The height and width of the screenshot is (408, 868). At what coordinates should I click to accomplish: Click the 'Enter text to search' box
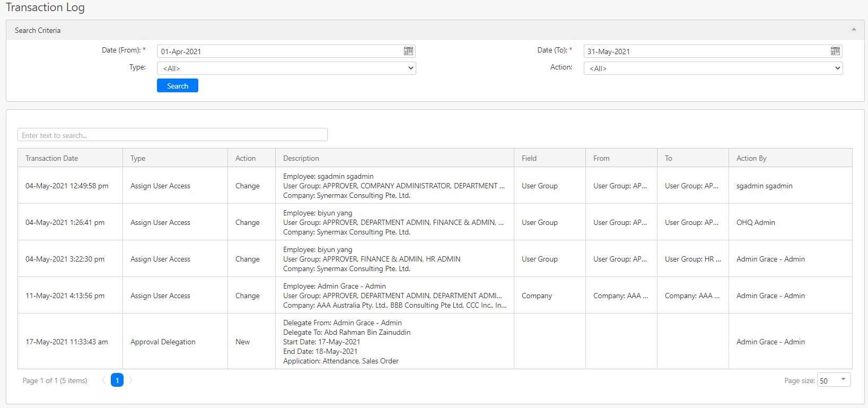tap(172, 135)
